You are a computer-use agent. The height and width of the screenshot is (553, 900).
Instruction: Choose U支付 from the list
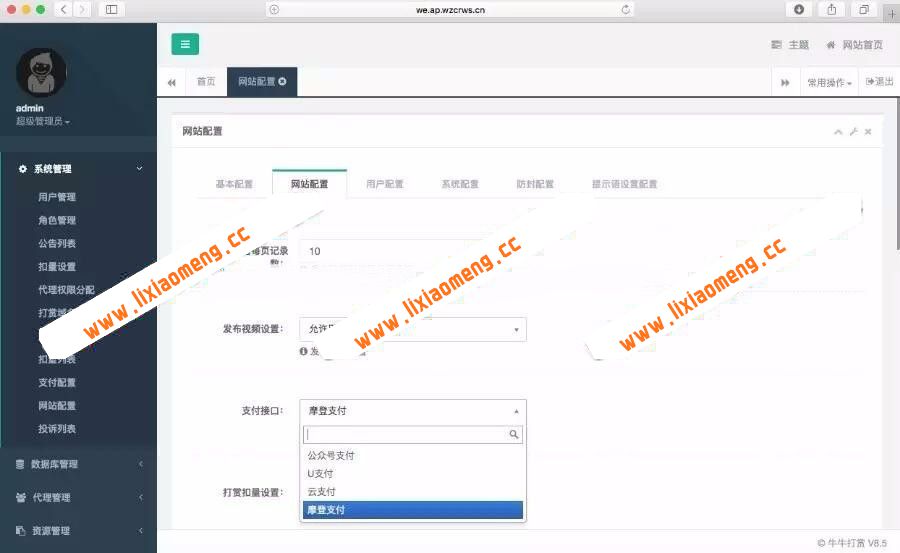pyautogui.click(x=412, y=474)
